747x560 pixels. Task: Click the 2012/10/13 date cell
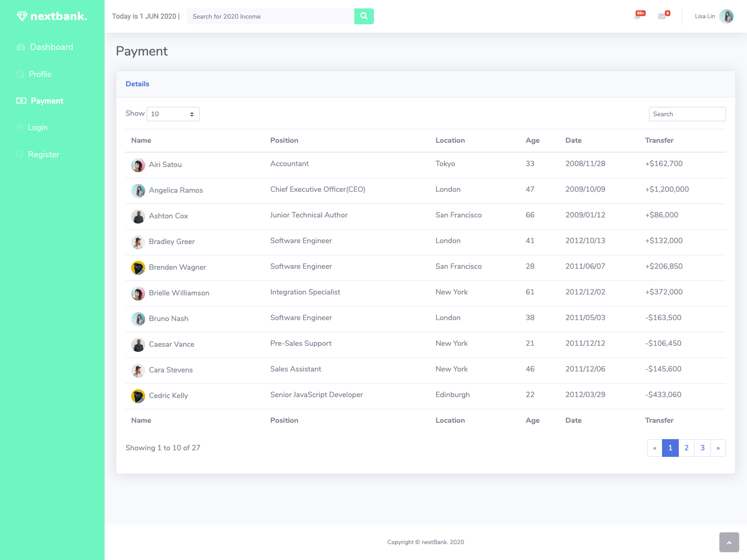pyautogui.click(x=585, y=241)
